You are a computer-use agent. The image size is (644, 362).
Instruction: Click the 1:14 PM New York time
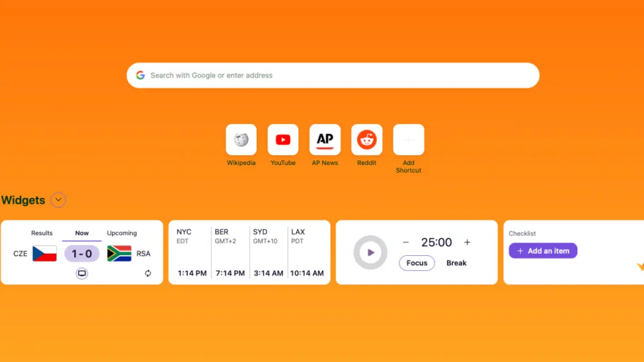point(192,273)
